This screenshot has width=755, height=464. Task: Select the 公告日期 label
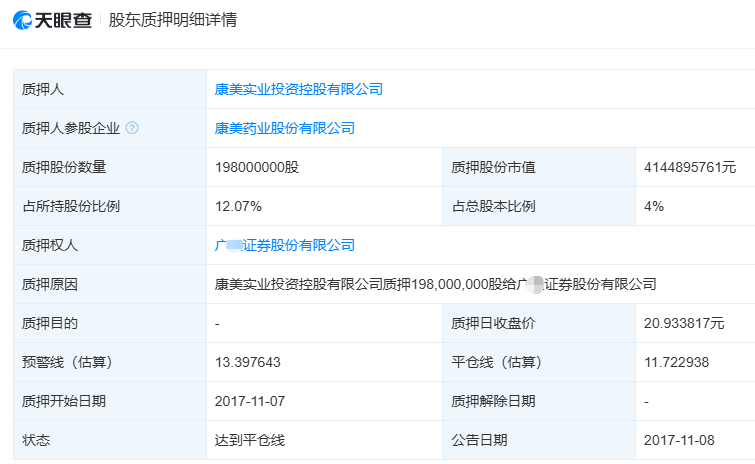tap(479, 440)
